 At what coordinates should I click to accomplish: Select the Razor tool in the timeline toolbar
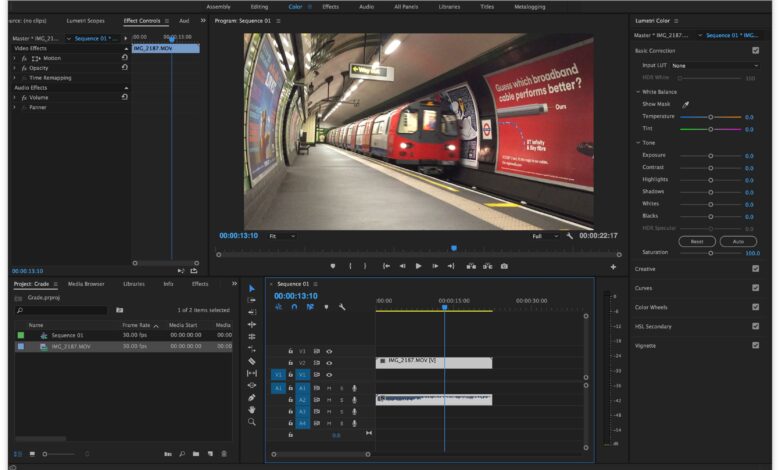point(252,361)
